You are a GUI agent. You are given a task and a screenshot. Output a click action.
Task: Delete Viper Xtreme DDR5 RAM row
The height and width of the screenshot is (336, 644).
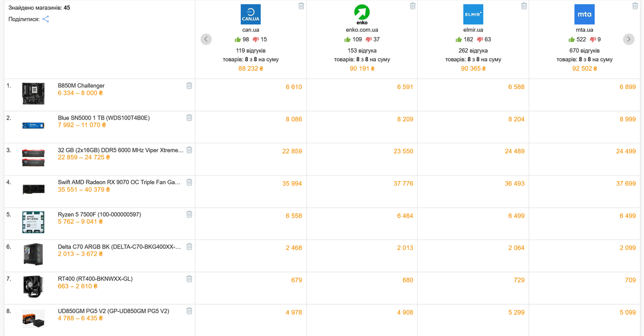click(x=189, y=150)
